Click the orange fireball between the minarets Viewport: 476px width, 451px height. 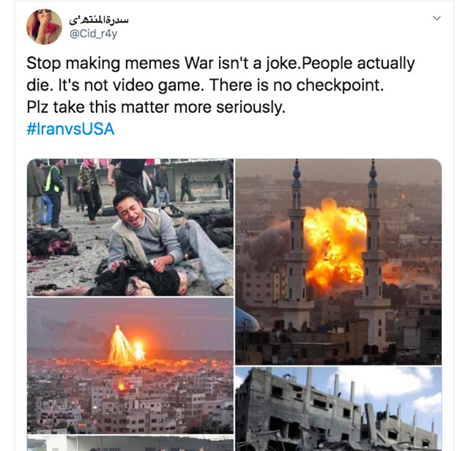point(334,243)
